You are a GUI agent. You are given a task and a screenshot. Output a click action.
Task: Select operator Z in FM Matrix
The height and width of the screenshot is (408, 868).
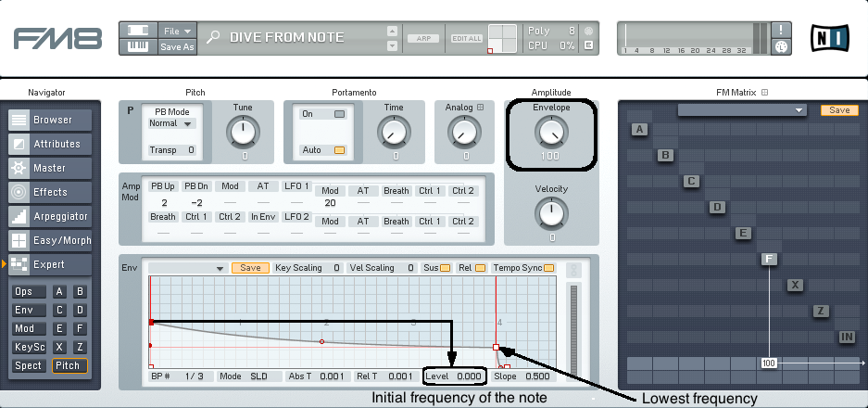[x=821, y=311]
